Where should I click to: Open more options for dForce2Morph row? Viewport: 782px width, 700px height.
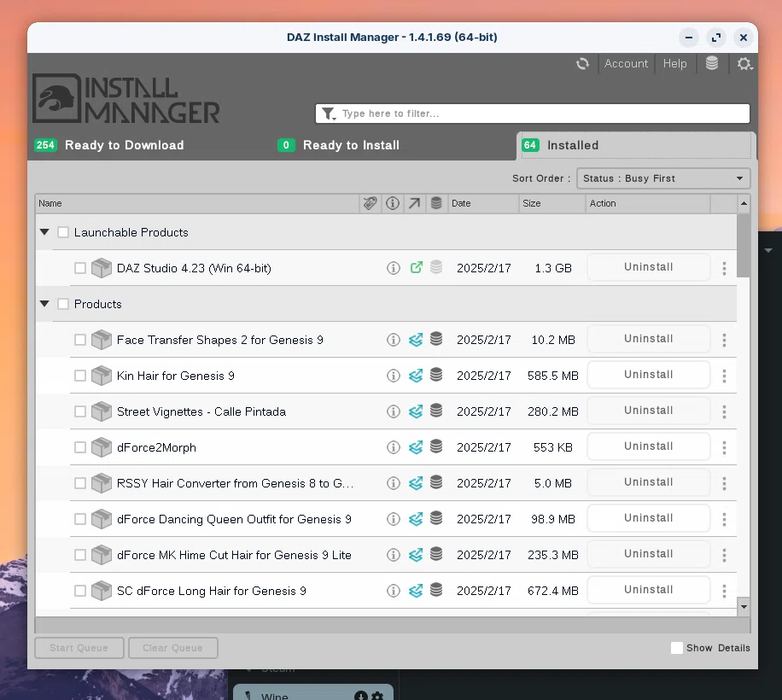pyautogui.click(x=724, y=447)
